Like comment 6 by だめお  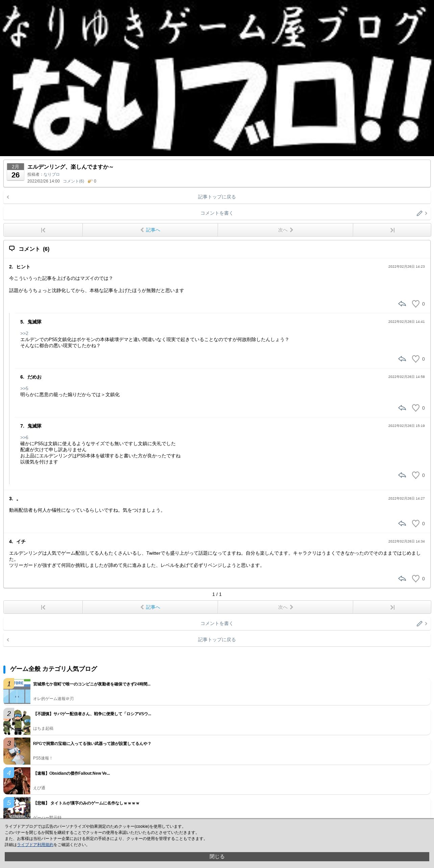[x=415, y=408]
